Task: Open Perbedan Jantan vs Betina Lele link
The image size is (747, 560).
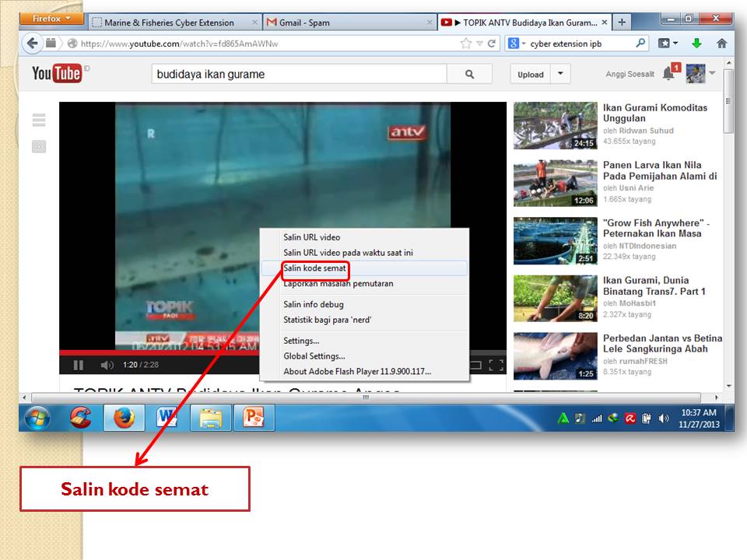Action: 662,343
